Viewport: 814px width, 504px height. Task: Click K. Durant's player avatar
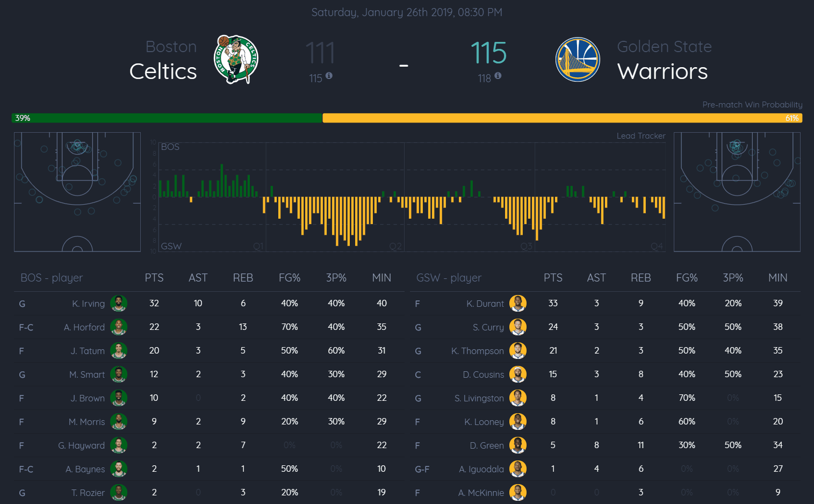(x=517, y=304)
